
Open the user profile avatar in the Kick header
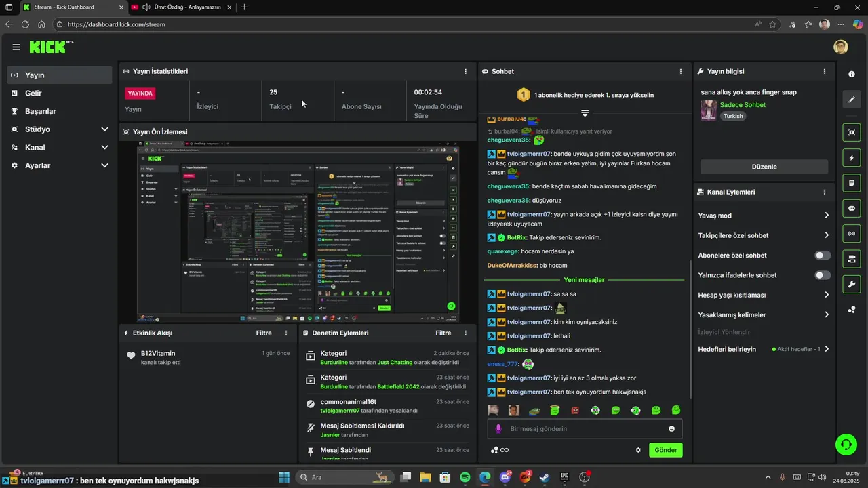841,47
